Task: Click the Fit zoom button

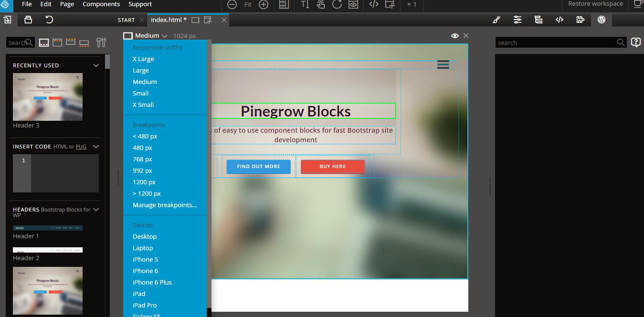Action: [x=248, y=4]
